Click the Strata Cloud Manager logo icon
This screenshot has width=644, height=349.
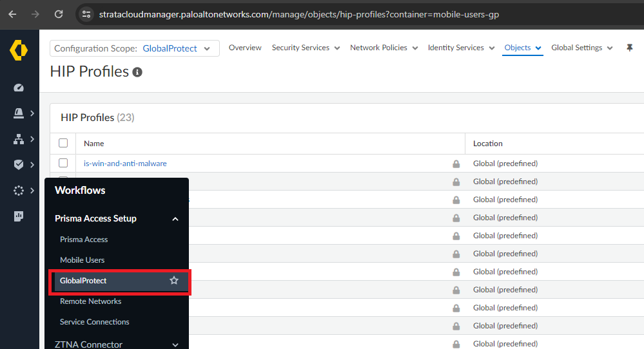click(x=19, y=50)
